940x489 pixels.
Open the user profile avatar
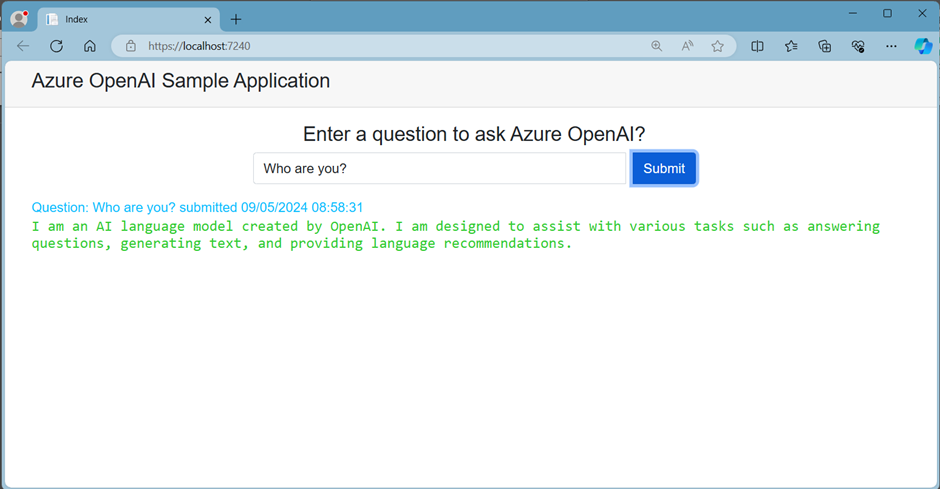(x=19, y=19)
